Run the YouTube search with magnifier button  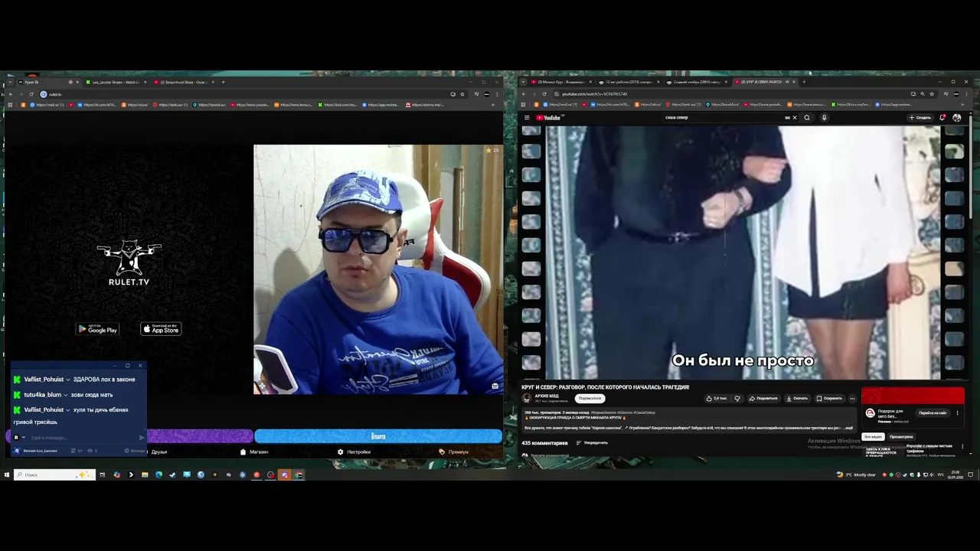click(x=806, y=118)
